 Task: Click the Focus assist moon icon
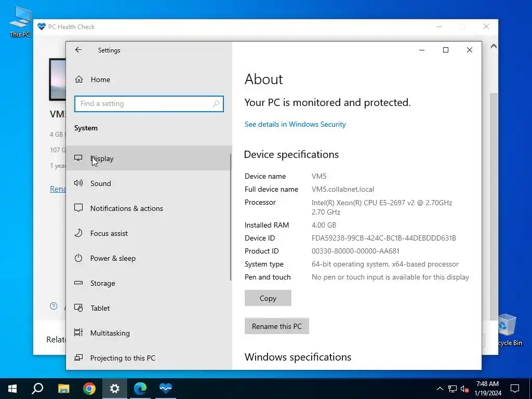click(x=78, y=233)
